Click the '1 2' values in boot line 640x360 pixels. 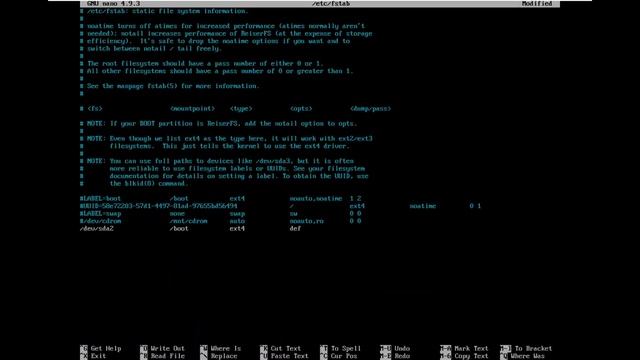[x=355, y=198]
